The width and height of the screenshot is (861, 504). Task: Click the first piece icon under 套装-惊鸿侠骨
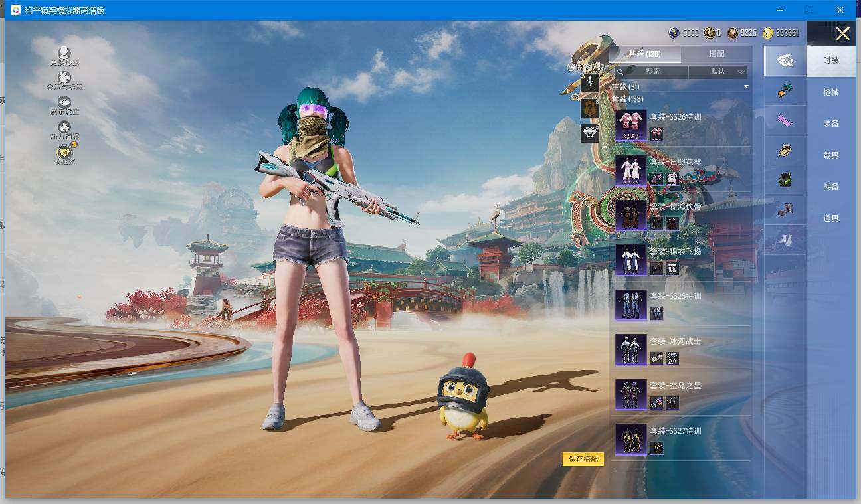(656, 224)
